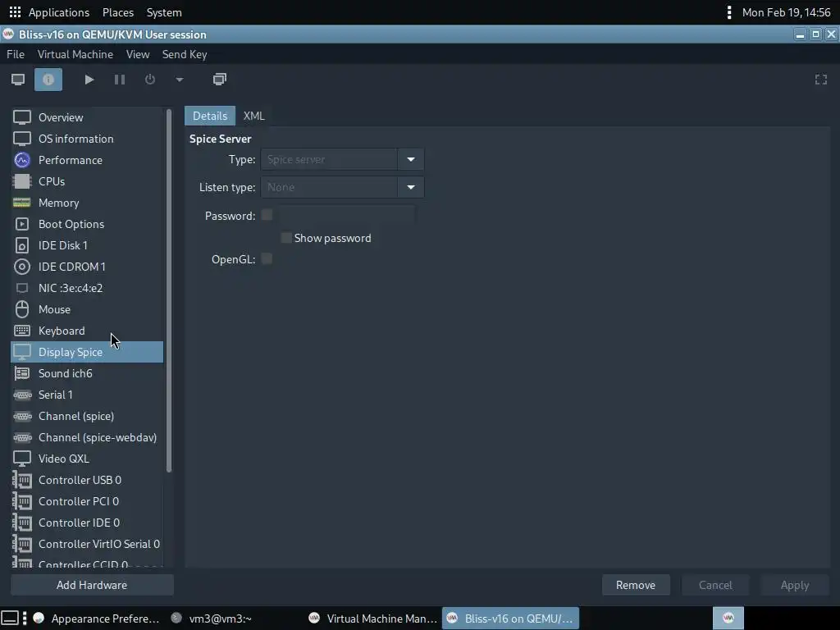This screenshot has height=630, width=840.
Task: Click the Spice server type field
Action: pos(329,160)
